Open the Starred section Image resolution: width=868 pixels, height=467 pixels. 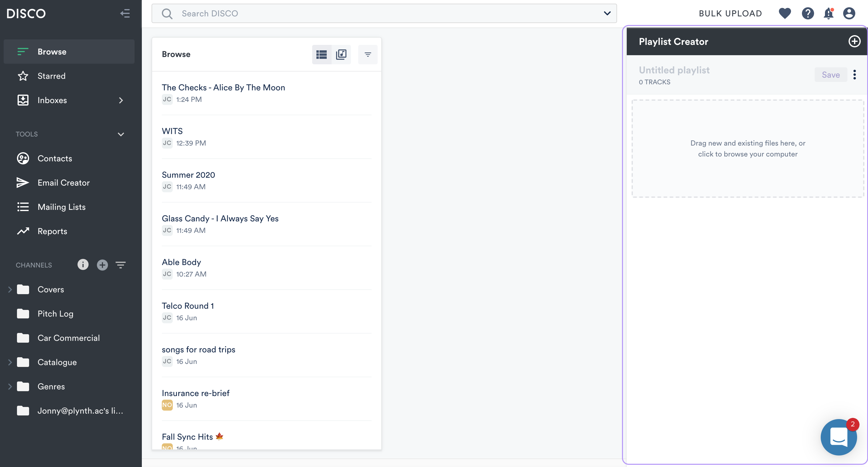click(51, 76)
